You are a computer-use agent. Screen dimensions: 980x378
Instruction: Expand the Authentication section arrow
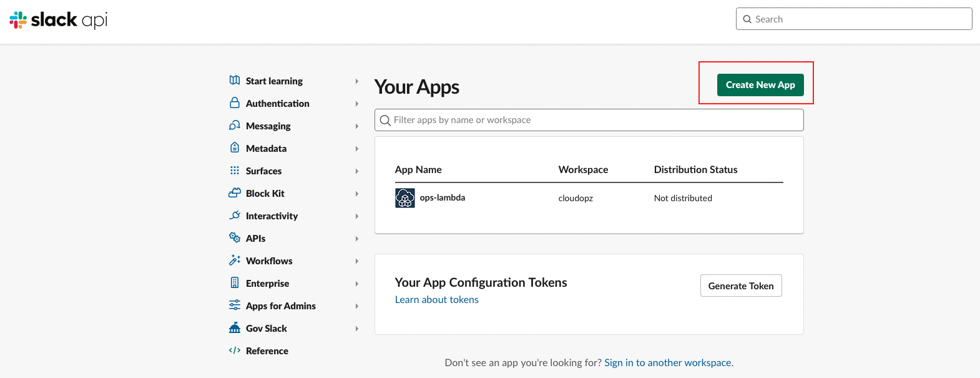tap(357, 104)
